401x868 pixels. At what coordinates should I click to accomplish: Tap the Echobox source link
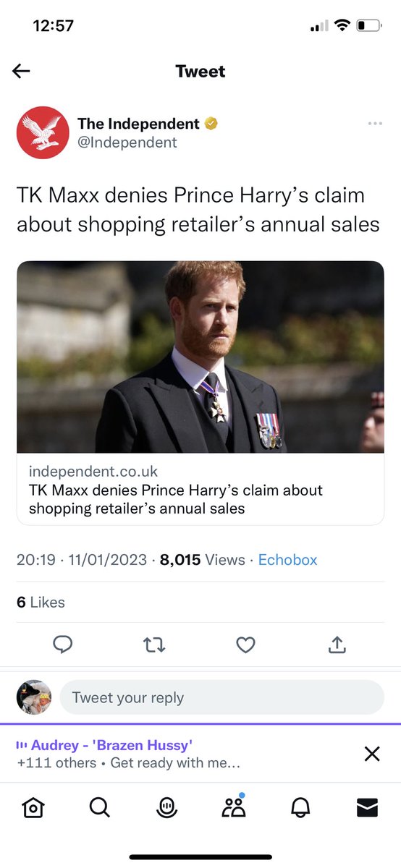pos(287,560)
